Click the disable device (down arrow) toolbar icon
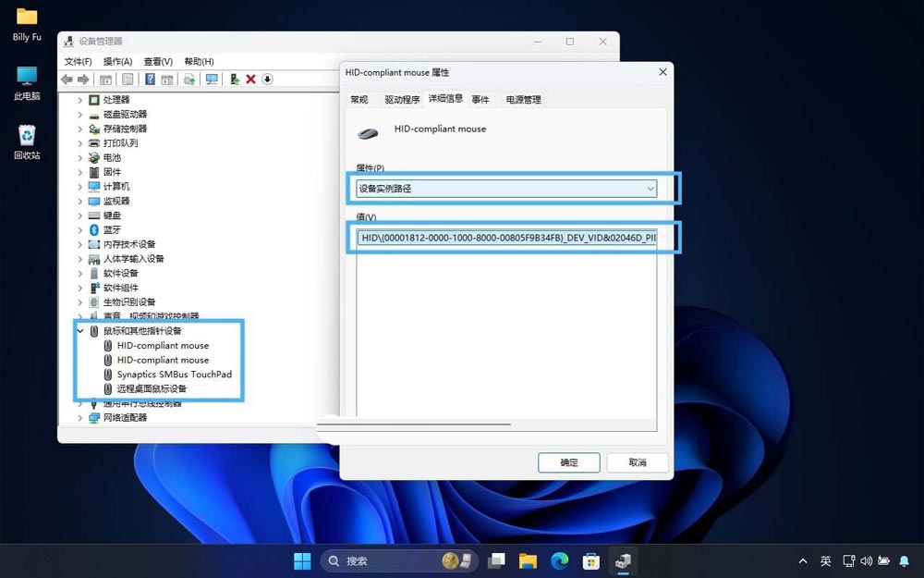Screen dimensions: 924x578 268,79
